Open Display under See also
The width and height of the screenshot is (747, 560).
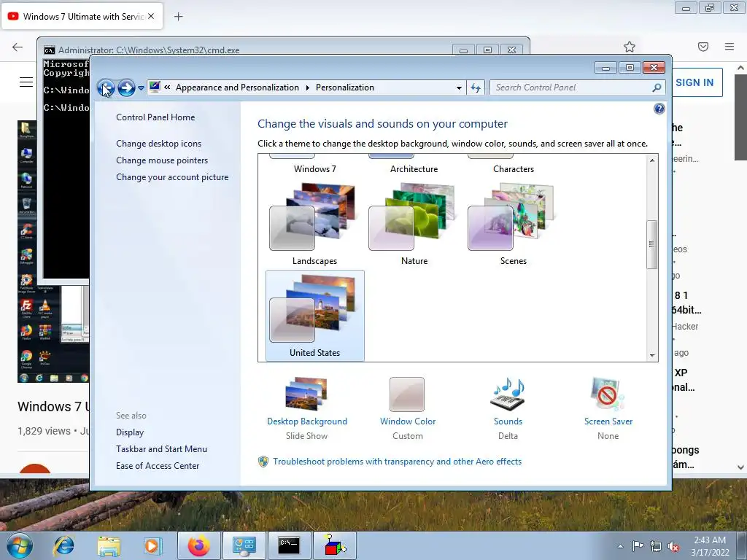[x=130, y=432]
